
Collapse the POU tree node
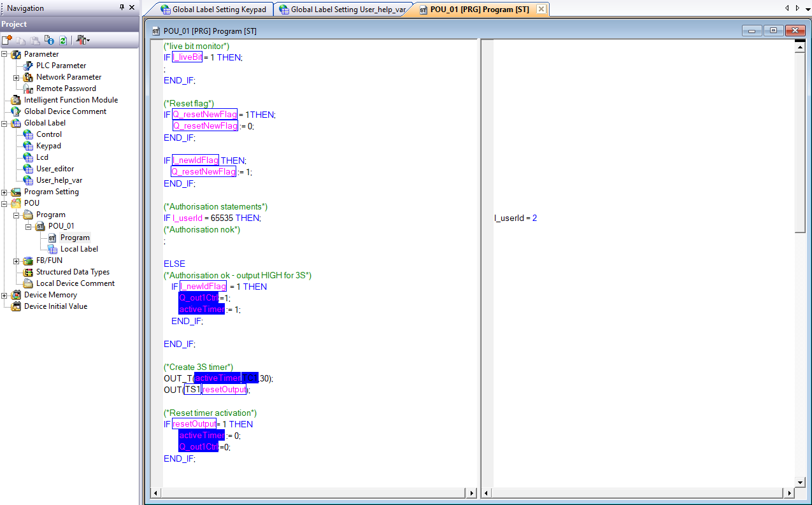click(4, 203)
